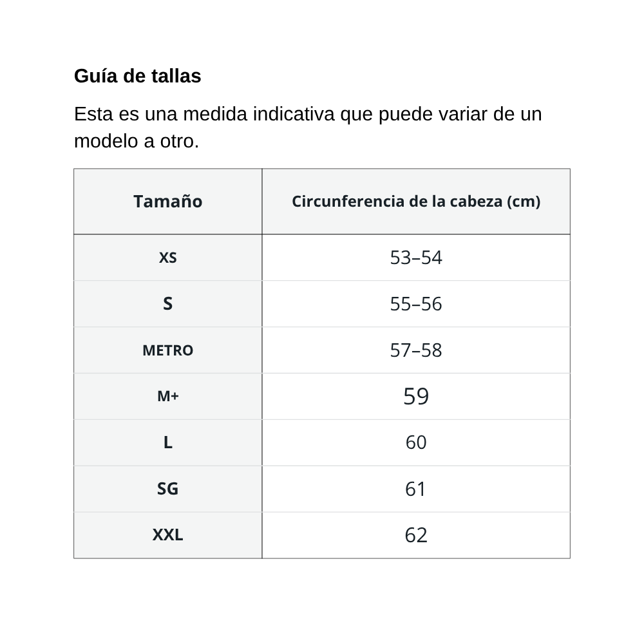Select the L size cell
Viewport: 644px width, 644px height.
pos(168,443)
